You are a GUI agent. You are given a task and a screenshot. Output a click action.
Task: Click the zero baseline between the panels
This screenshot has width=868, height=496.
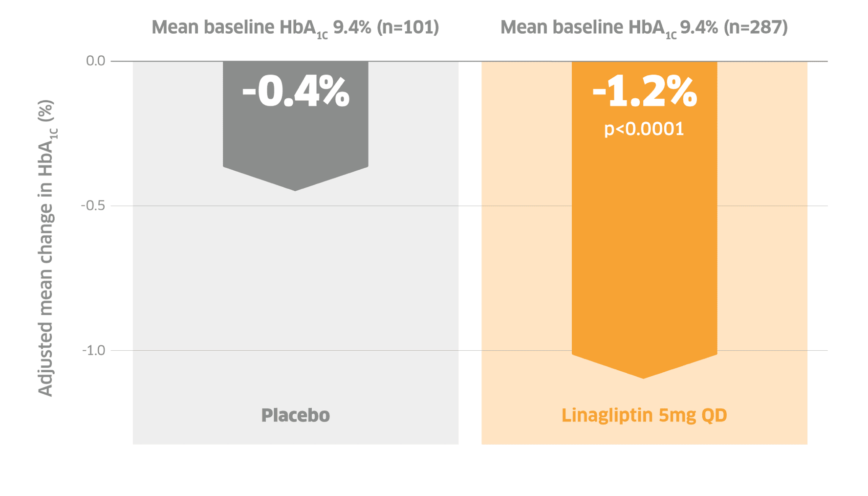point(470,61)
